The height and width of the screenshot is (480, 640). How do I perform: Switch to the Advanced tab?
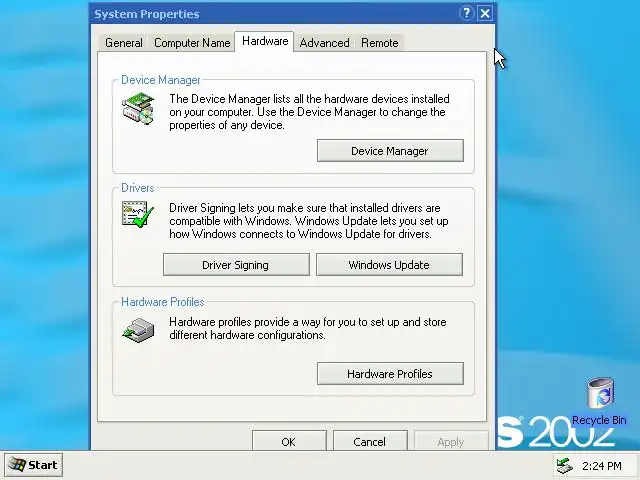(x=324, y=43)
